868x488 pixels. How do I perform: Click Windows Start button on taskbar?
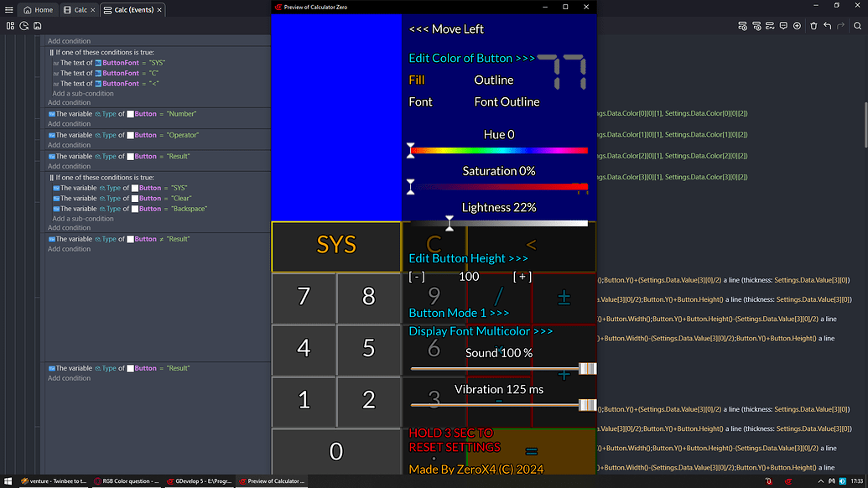tap(8, 481)
